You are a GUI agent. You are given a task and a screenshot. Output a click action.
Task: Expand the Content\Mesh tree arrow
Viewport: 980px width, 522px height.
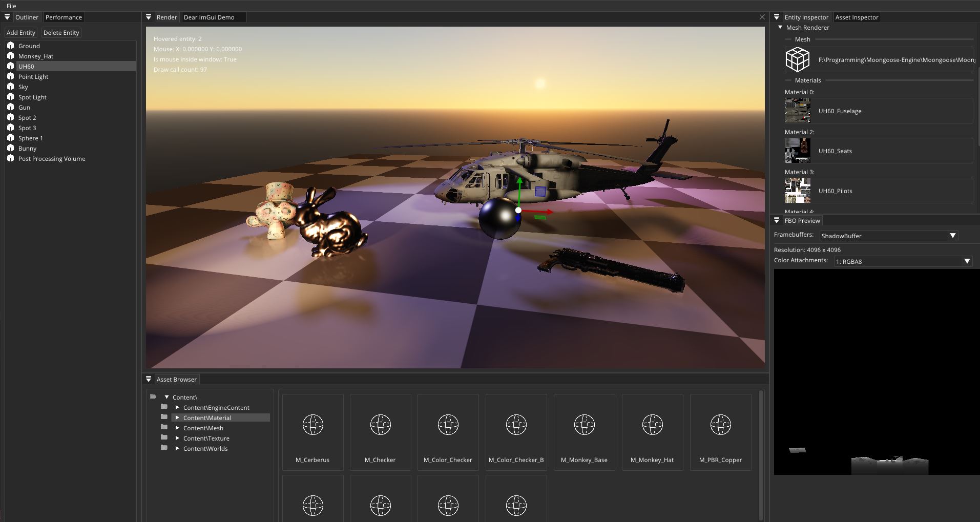[x=177, y=428]
